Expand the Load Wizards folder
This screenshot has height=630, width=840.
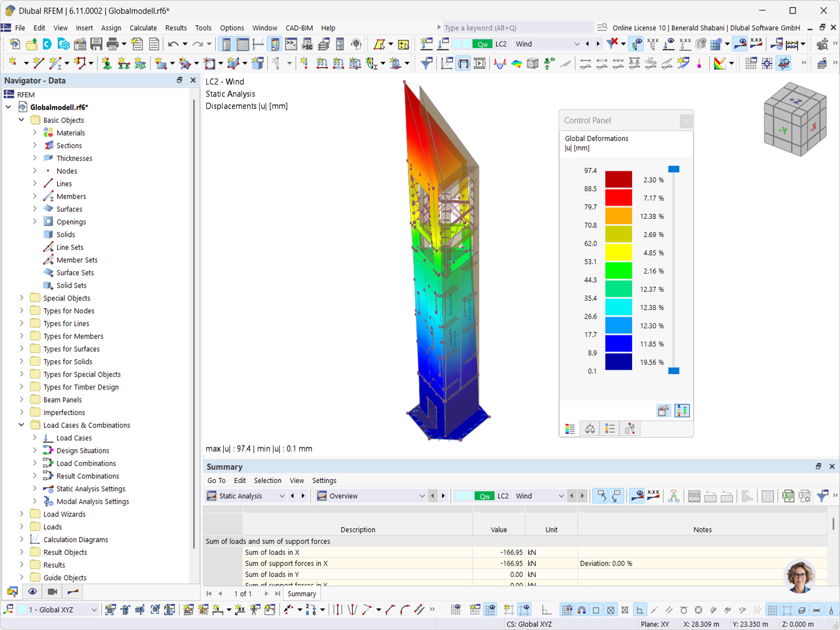click(x=22, y=514)
